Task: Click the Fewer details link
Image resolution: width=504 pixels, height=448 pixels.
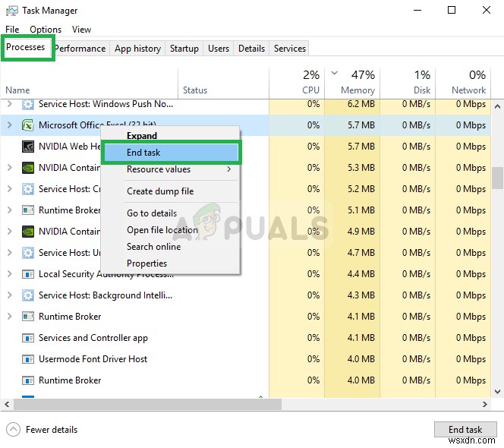Action: [52, 430]
